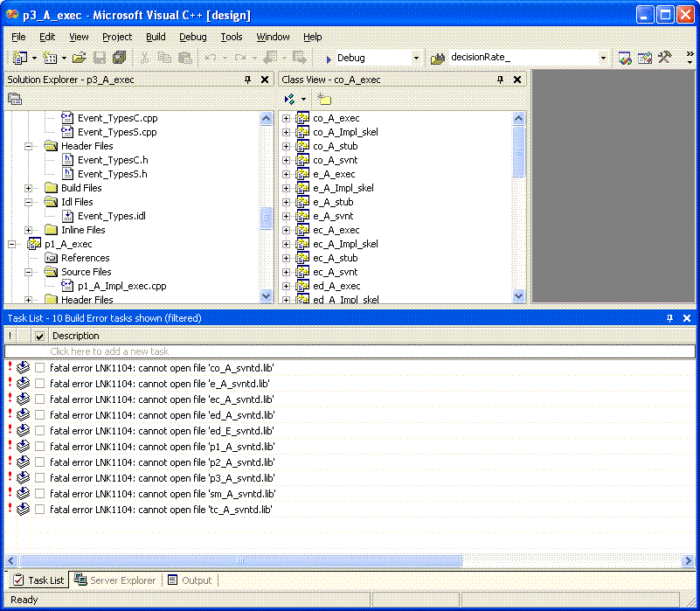Expand the Build Files folder
Image resolution: width=700 pixels, height=611 pixels.
click(x=28, y=188)
